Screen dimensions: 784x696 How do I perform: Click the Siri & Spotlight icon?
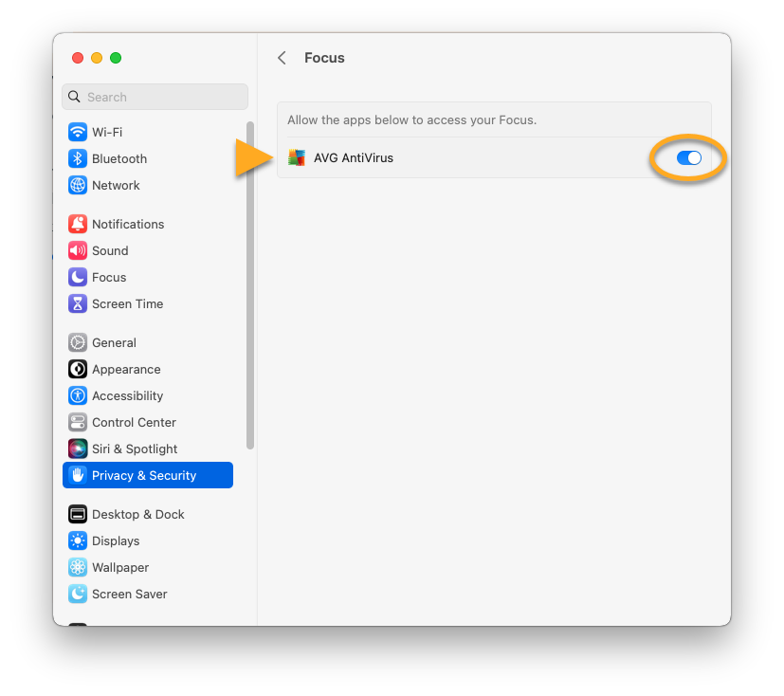tap(78, 449)
